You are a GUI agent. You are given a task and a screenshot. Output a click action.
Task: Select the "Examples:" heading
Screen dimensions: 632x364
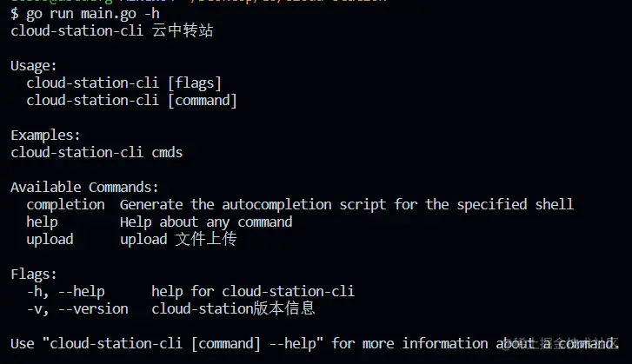point(45,135)
